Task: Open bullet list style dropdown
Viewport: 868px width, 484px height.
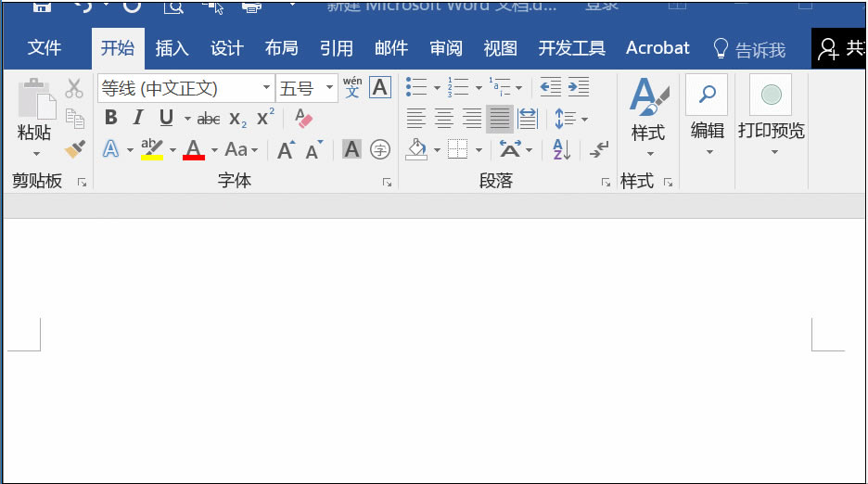Action: coord(437,87)
